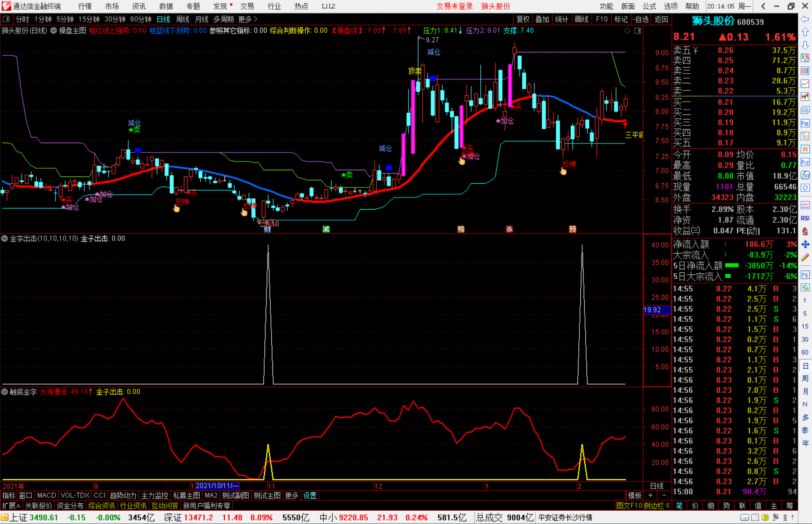The image size is (812, 524).
Task: Open the 行情 menu
Action: click(x=85, y=6)
